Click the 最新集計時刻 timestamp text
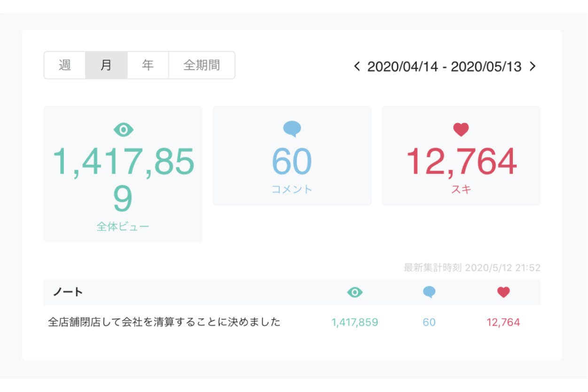This screenshot has width=588, height=392. coord(472,268)
